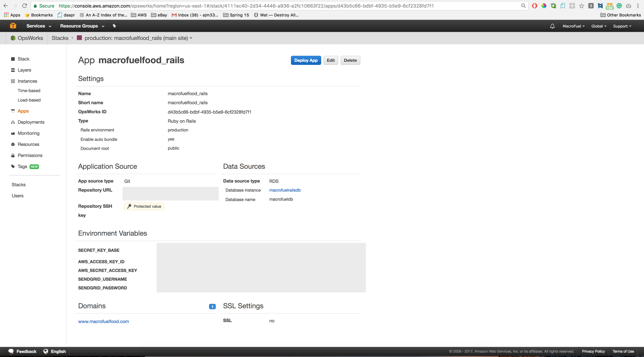Open the macrofuelrailsdb database link
Image resolution: width=644 pixels, height=357 pixels.
285,190
